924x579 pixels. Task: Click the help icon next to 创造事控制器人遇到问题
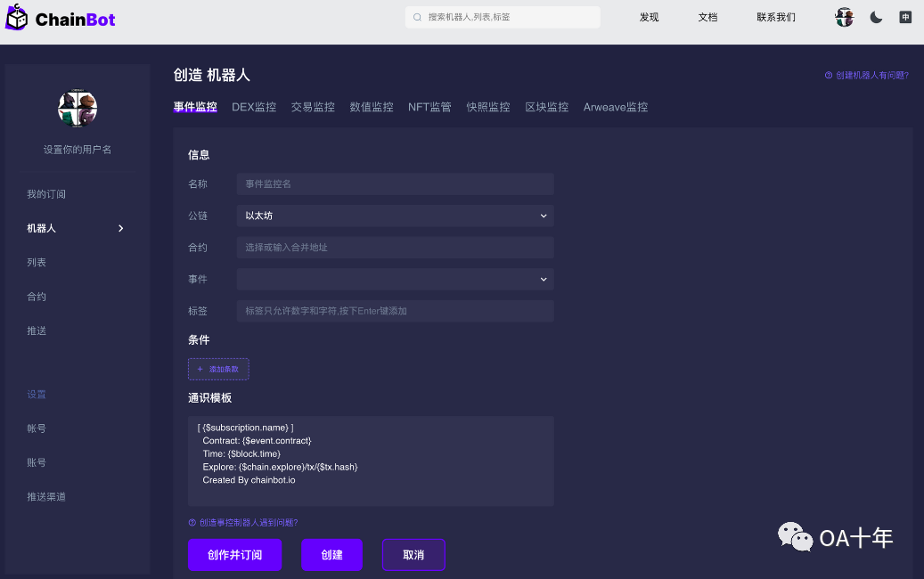[191, 521]
